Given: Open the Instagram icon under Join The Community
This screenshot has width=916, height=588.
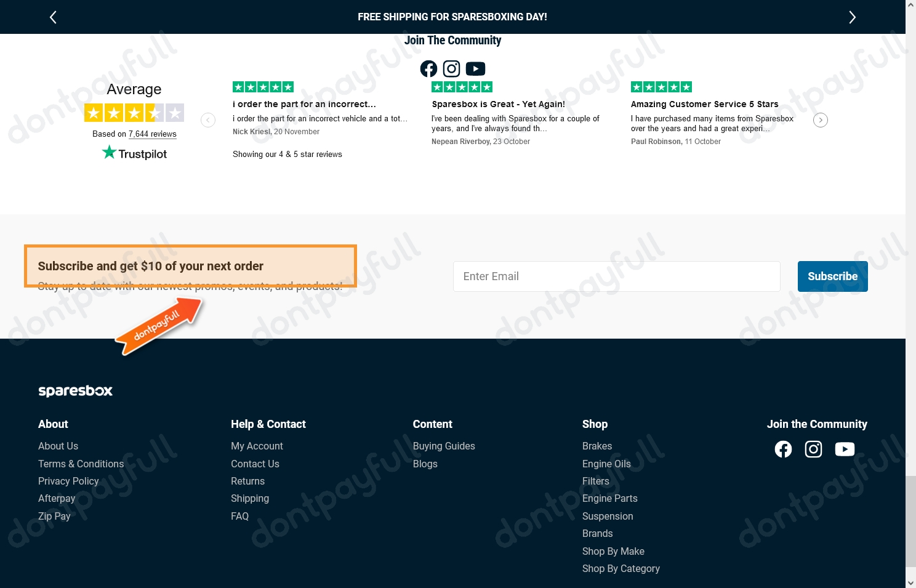Looking at the screenshot, I should coord(451,68).
